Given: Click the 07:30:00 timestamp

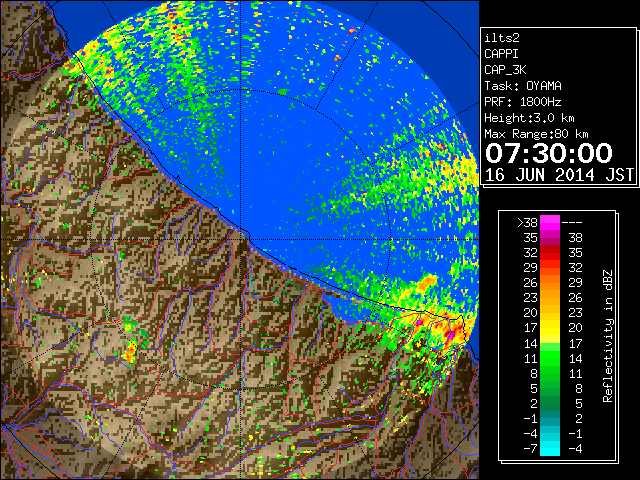Looking at the screenshot, I should tap(549, 153).
